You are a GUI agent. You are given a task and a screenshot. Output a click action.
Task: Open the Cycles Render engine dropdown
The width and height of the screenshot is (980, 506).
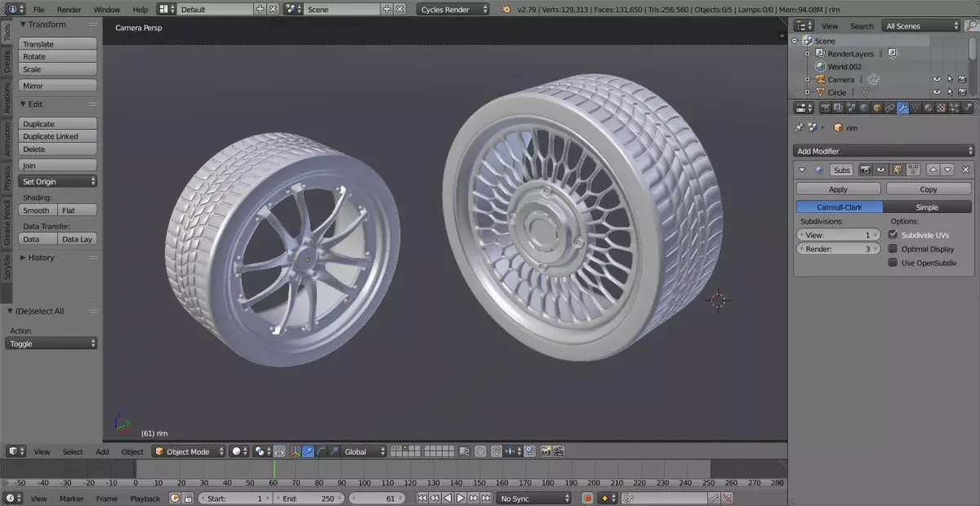(x=453, y=9)
